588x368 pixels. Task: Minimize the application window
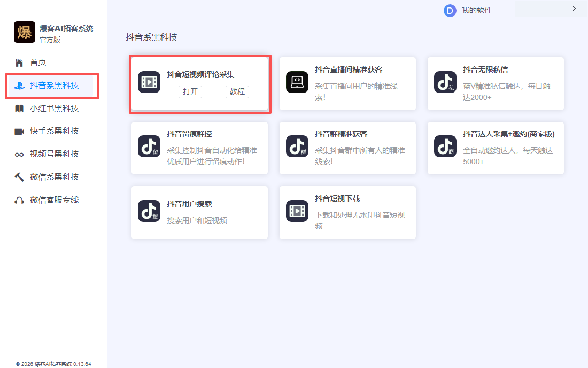526,9
